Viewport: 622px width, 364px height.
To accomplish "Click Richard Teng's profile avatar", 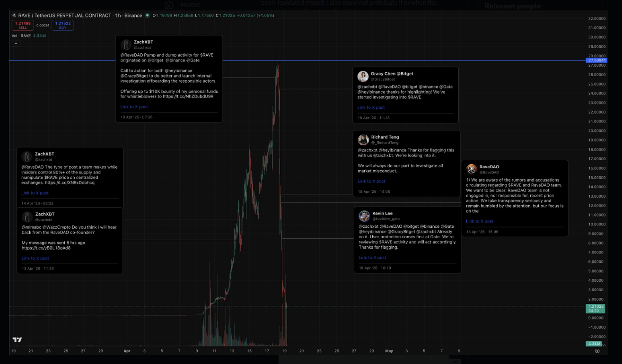I will click(x=363, y=139).
